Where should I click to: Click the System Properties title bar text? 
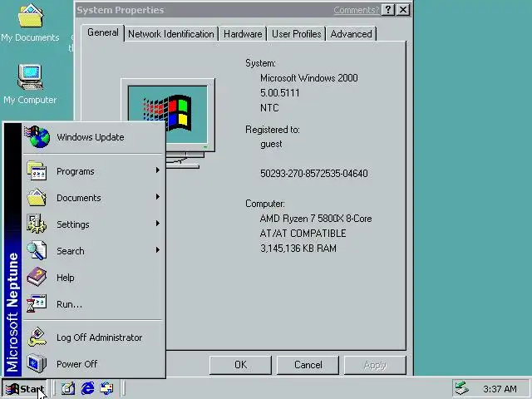121,10
